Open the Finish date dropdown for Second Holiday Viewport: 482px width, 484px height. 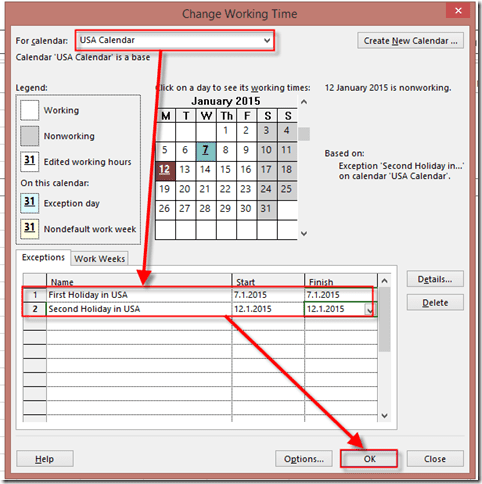(x=370, y=310)
